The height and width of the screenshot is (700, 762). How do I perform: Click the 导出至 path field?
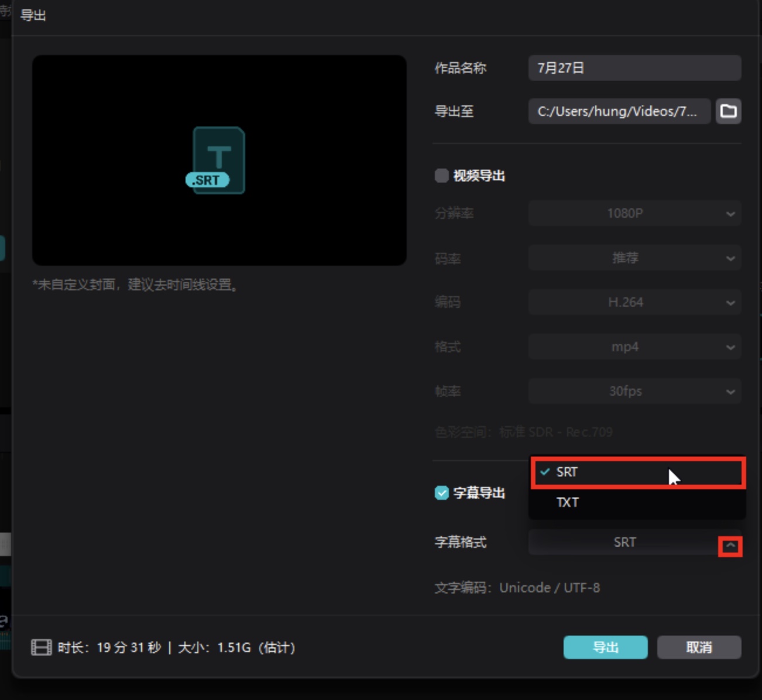click(x=620, y=111)
